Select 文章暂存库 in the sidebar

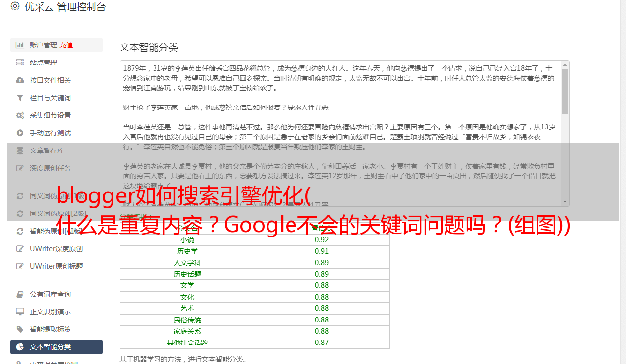(x=46, y=150)
